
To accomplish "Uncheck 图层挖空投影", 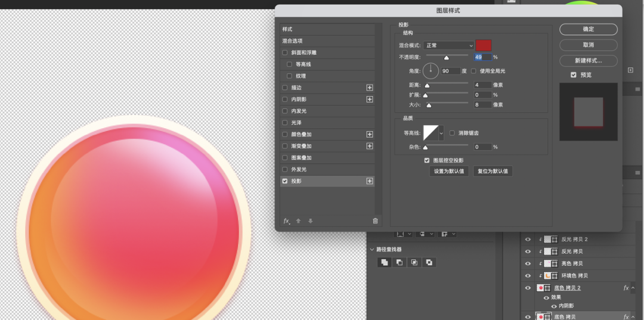I will click(427, 160).
